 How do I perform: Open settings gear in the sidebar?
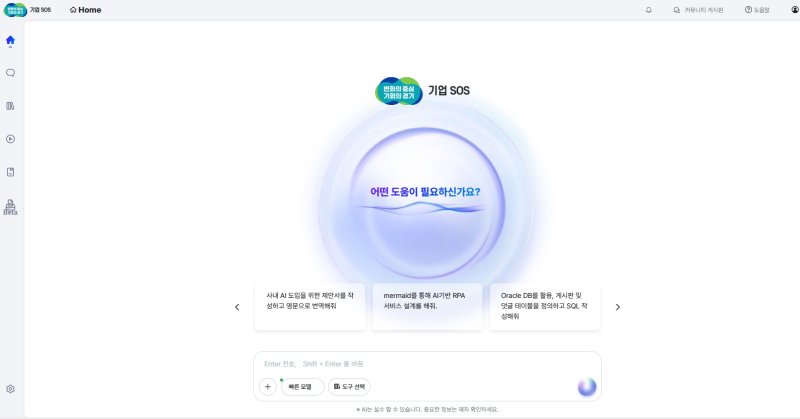point(10,388)
